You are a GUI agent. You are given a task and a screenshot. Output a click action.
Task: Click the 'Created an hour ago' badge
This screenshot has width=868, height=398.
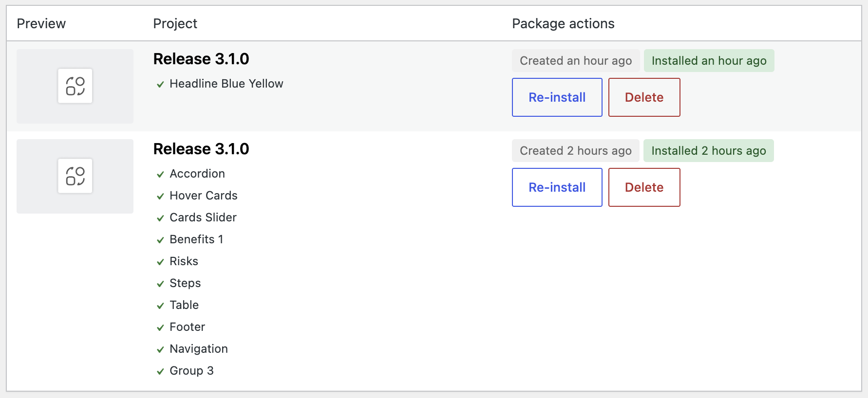(576, 61)
